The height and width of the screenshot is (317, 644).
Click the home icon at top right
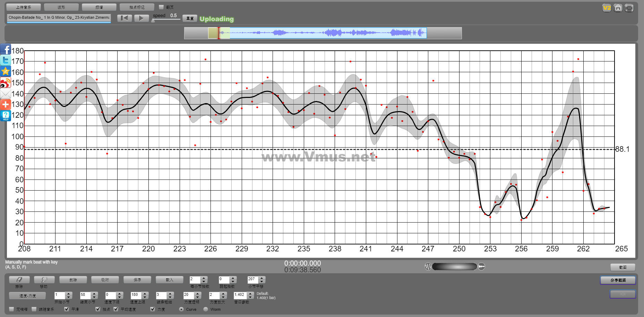(618, 8)
